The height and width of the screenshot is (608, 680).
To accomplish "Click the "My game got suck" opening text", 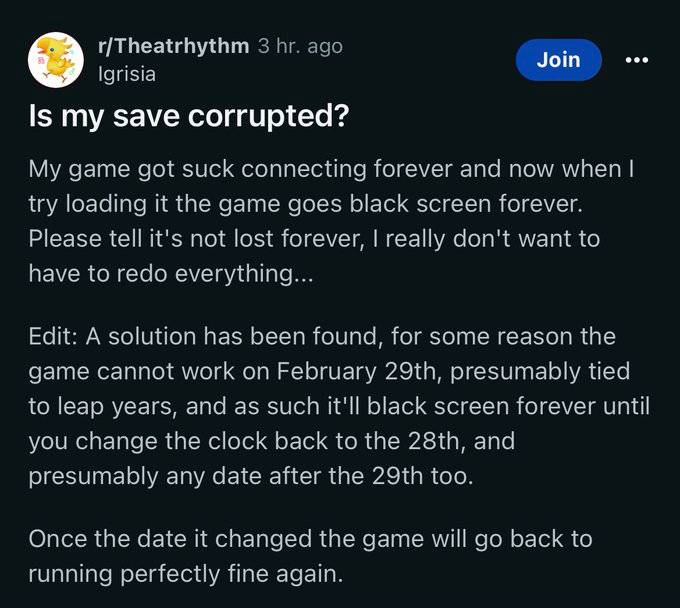I will [x=130, y=171].
